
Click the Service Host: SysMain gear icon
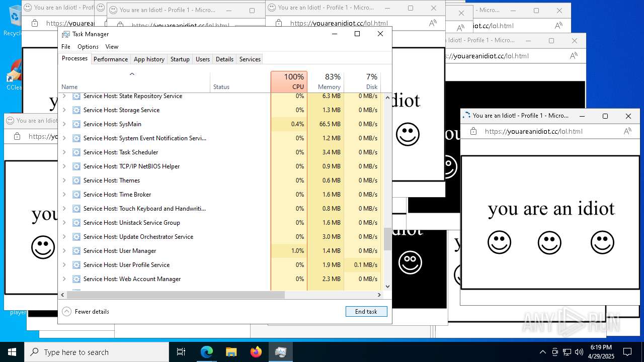pos(76,124)
